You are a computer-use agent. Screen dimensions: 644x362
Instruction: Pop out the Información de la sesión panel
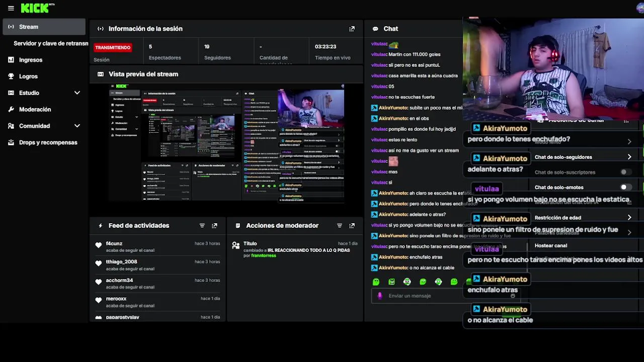point(352,29)
